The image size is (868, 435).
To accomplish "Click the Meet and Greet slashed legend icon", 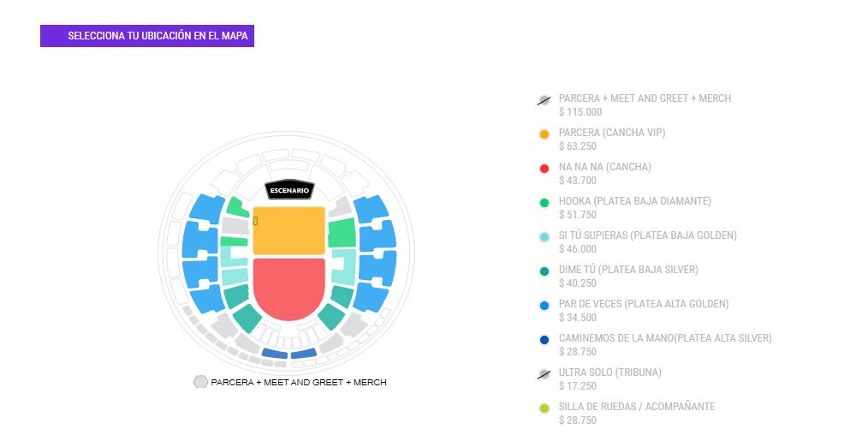I will 544,100.
